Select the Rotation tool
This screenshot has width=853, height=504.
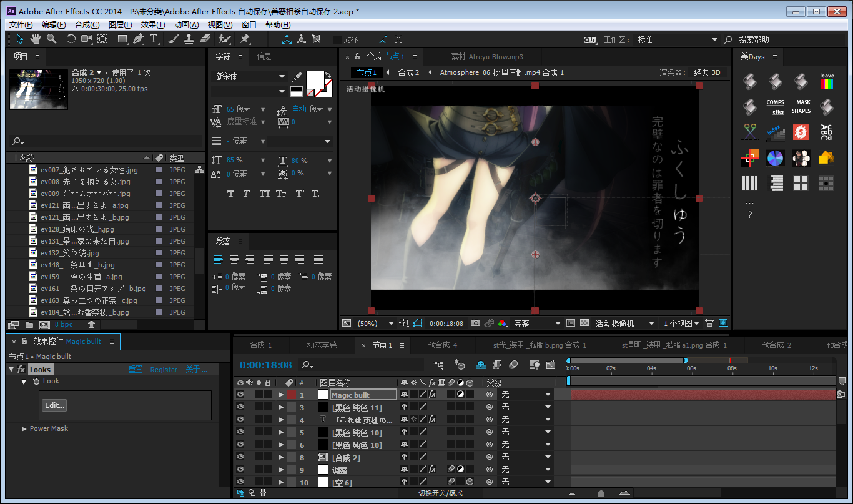click(x=71, y=39)
